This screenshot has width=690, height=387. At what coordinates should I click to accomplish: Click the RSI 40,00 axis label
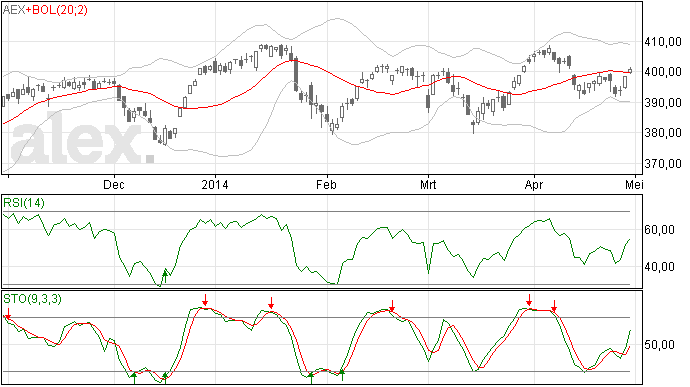659,267
